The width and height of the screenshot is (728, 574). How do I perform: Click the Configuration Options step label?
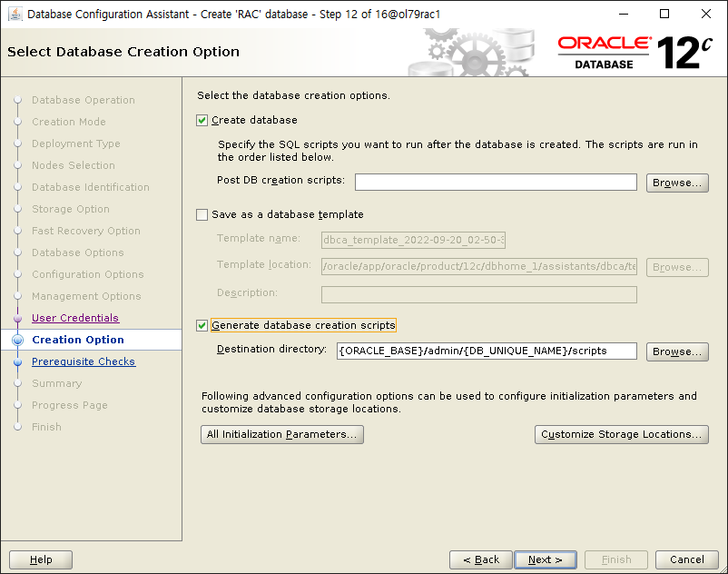click(x=88, y=274)
